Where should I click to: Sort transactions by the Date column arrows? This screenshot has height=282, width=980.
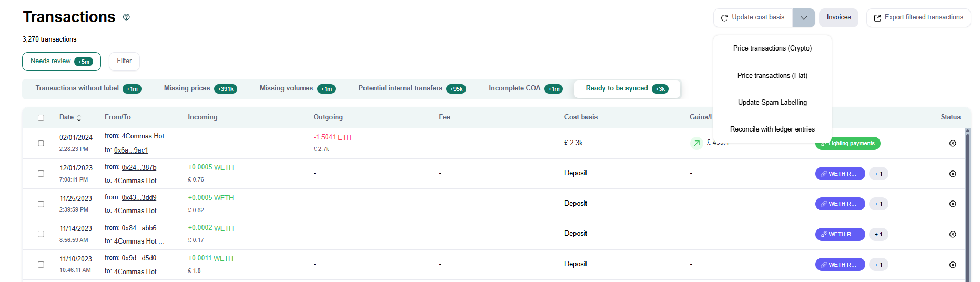pos(79,118)
